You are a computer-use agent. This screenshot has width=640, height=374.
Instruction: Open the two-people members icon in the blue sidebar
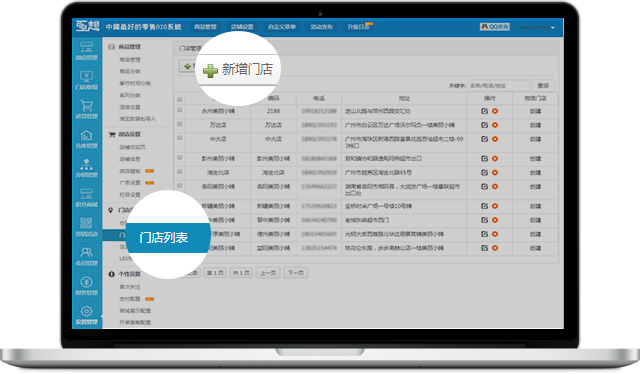[86, 252]
